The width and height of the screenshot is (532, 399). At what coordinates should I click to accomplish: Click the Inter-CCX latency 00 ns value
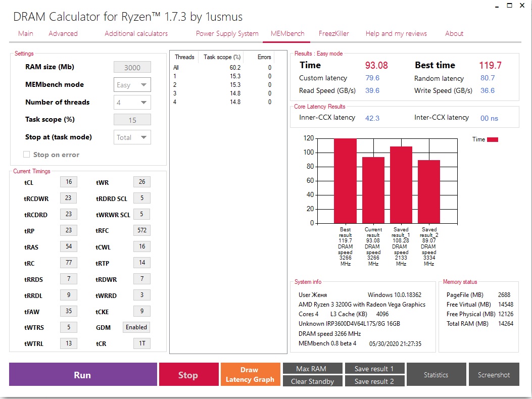coord(489,118)
